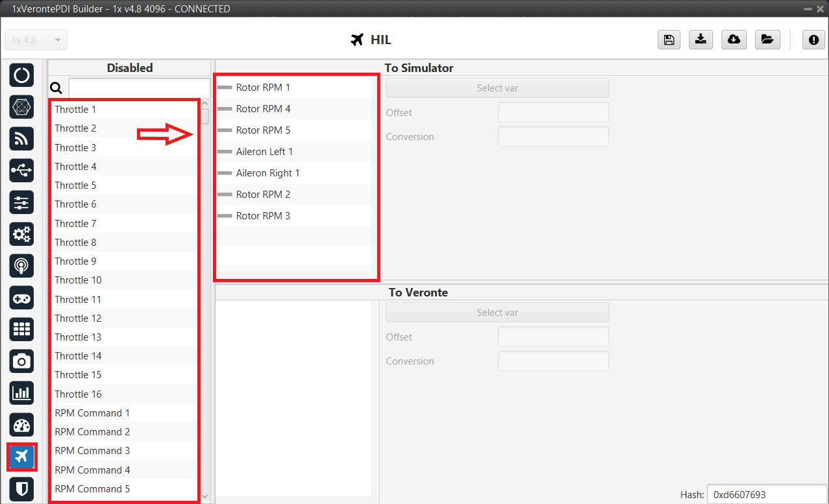Open the gears settings sidebar icon
Viewport: 829px width, 504px height.
[22, 234]
